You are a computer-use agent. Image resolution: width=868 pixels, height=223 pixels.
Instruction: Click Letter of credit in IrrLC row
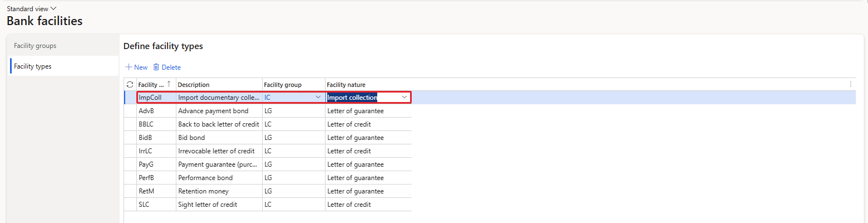368,151
